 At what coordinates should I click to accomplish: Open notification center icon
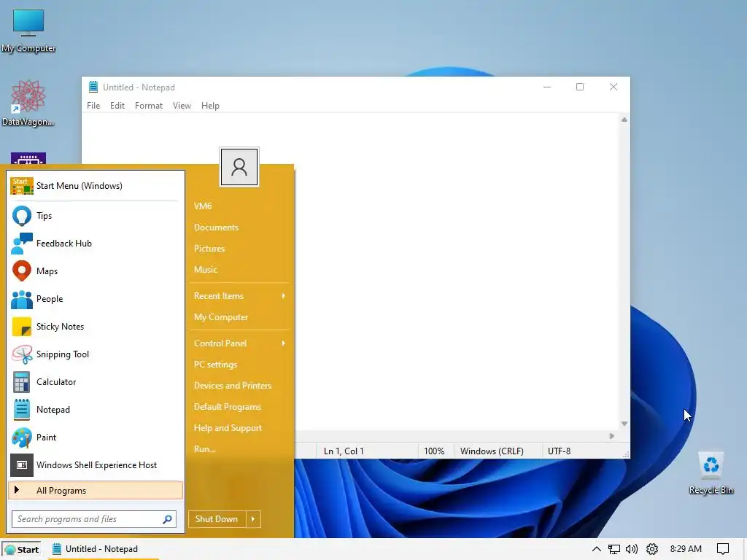pyautogui.click(x=723, y=549)
